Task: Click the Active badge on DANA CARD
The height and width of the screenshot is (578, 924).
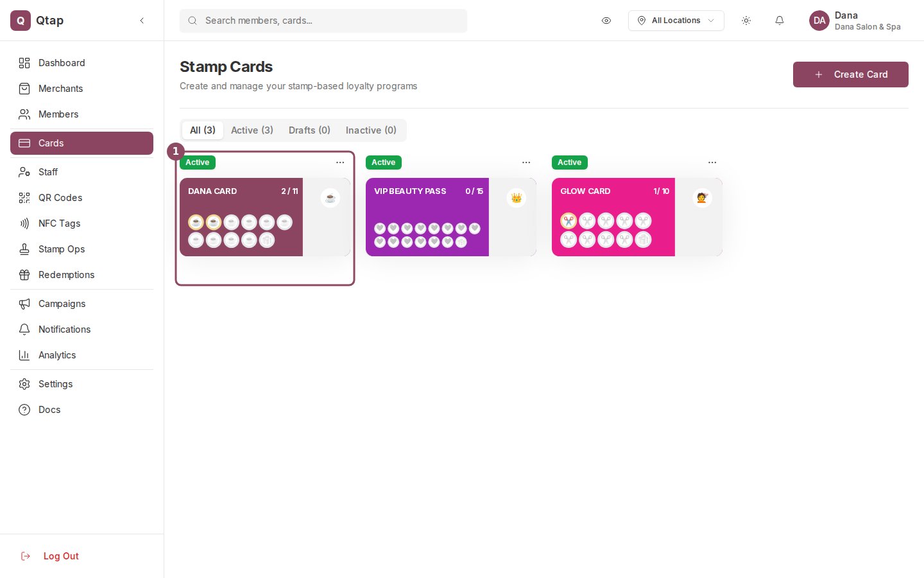Action: tap(198, 162)
